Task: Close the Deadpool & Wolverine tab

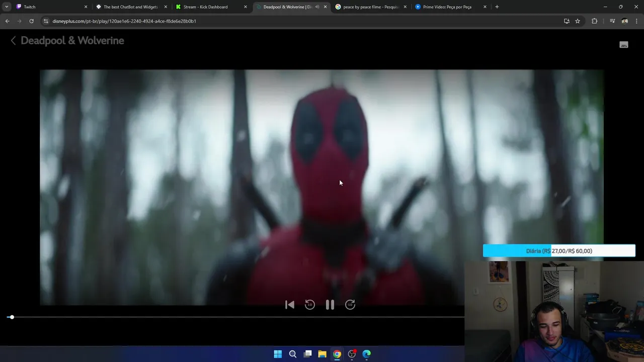Action: point(325,7)
